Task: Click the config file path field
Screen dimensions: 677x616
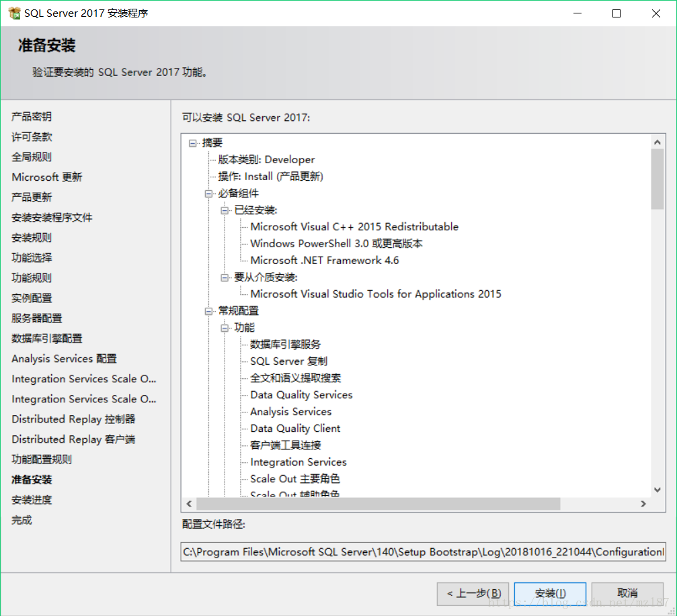Action: [x=423, y=552]
